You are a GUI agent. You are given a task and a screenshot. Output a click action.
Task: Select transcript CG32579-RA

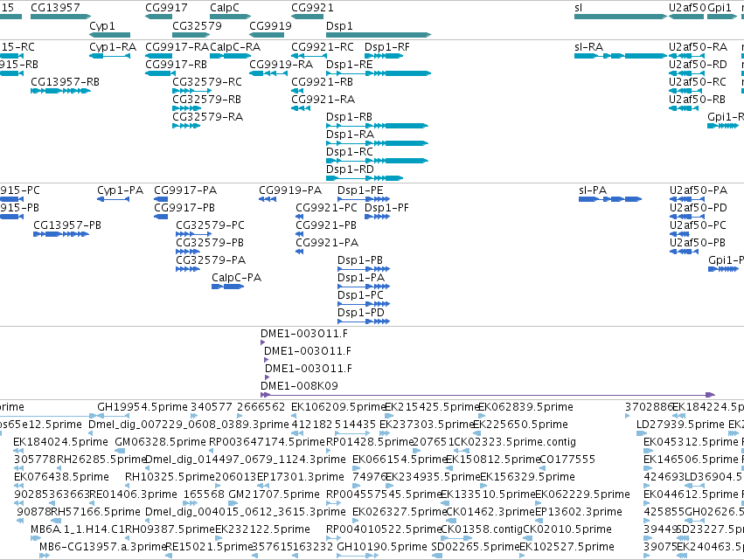click(x=207, y=117)
